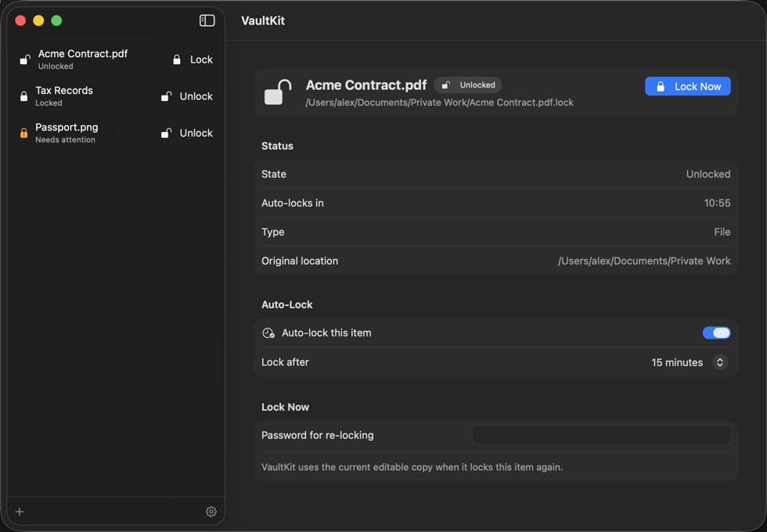Unlock Passport.png from the sidebar

[187, 133]
